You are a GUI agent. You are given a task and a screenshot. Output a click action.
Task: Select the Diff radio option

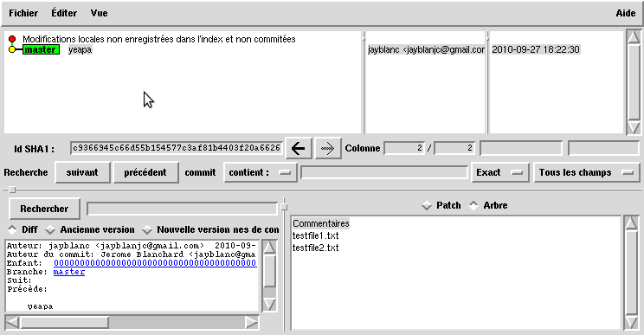(23, 229)
